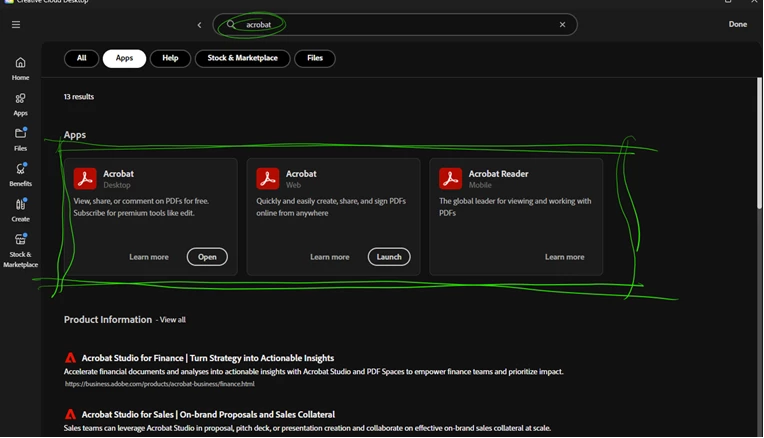This screenshot has width=764, height=438.
Task: Launch the Acrobat Web app
Action: pos(389,257)
